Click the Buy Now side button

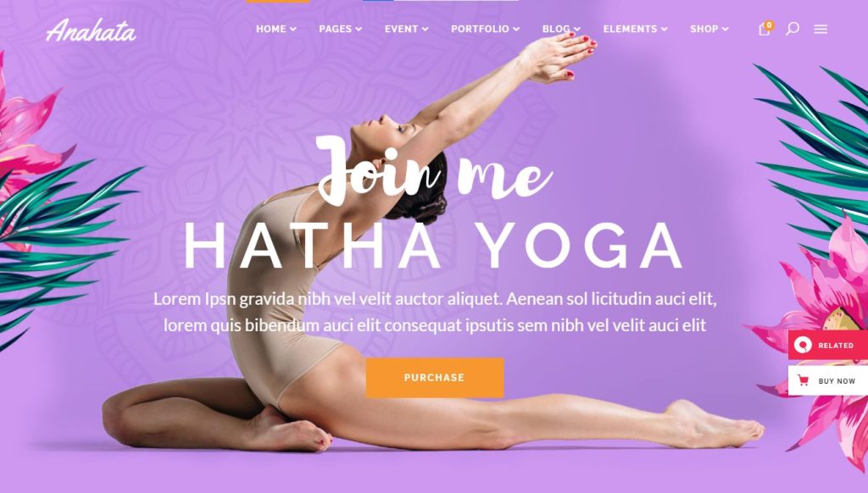pos(828,380)
